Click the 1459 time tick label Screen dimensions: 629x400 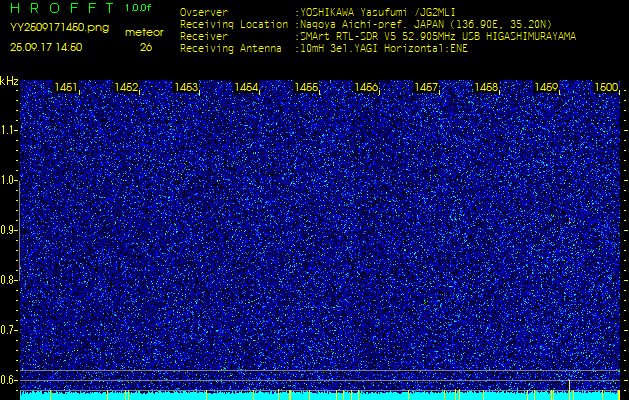(x=546, y=87)
